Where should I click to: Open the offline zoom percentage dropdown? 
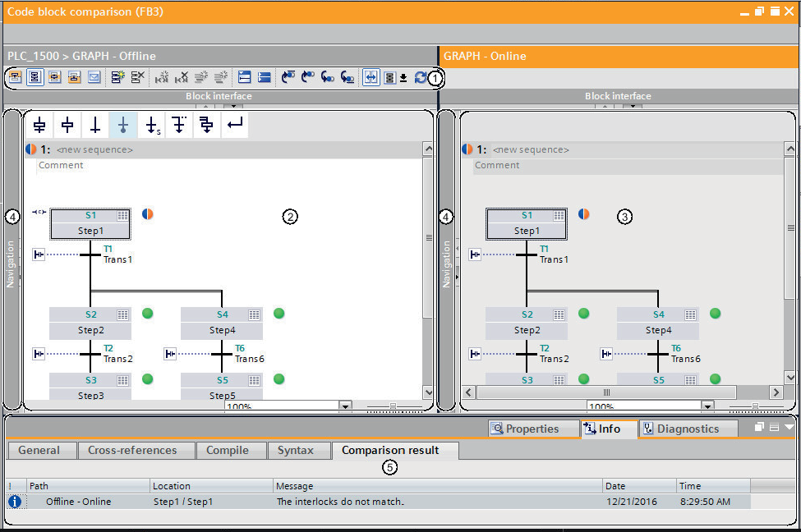345,406
